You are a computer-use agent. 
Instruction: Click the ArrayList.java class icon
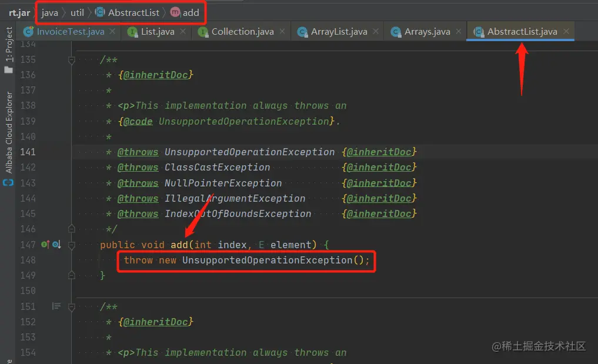pyautogui.click(x=302, y=32)
